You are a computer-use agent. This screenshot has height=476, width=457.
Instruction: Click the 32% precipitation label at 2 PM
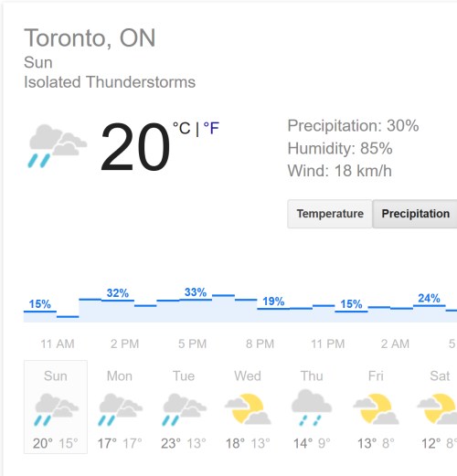click(x=118, y=293)
